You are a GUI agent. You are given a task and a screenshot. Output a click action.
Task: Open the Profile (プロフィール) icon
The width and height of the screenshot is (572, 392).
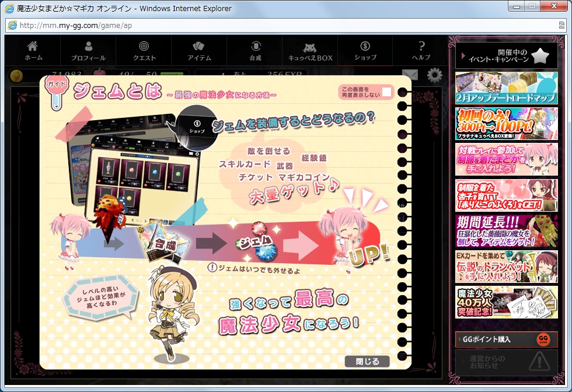[88, 47]
